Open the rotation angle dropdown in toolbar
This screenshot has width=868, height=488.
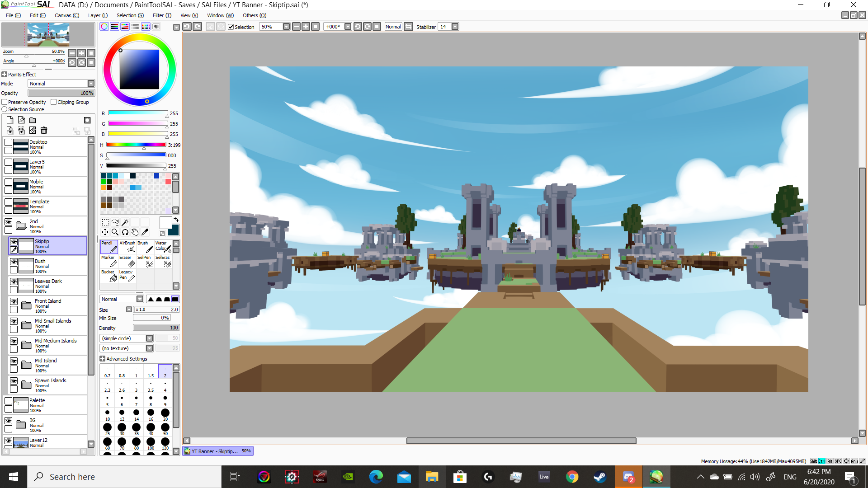pos(348,27)
